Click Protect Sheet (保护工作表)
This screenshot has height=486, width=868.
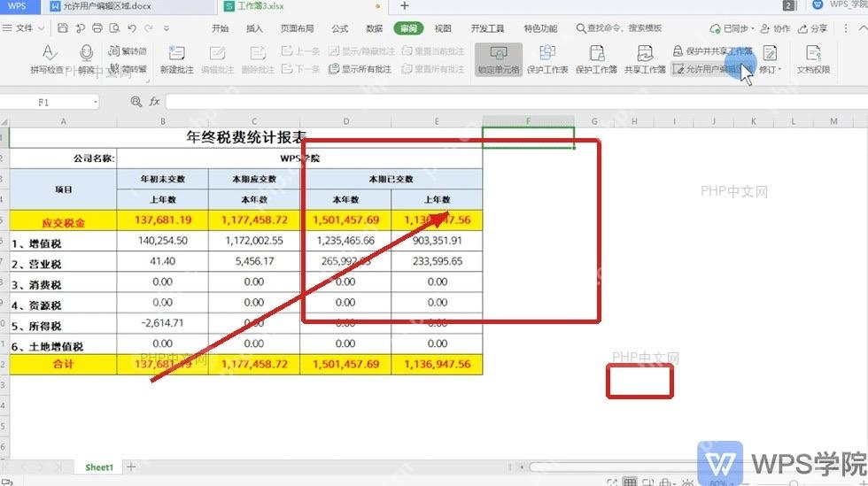[547, 60]
